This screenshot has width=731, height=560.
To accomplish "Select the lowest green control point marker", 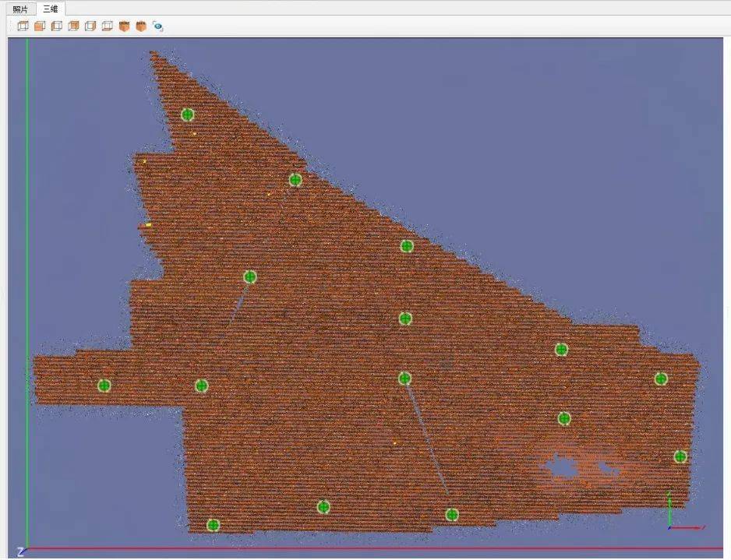I will pos(213,526).
